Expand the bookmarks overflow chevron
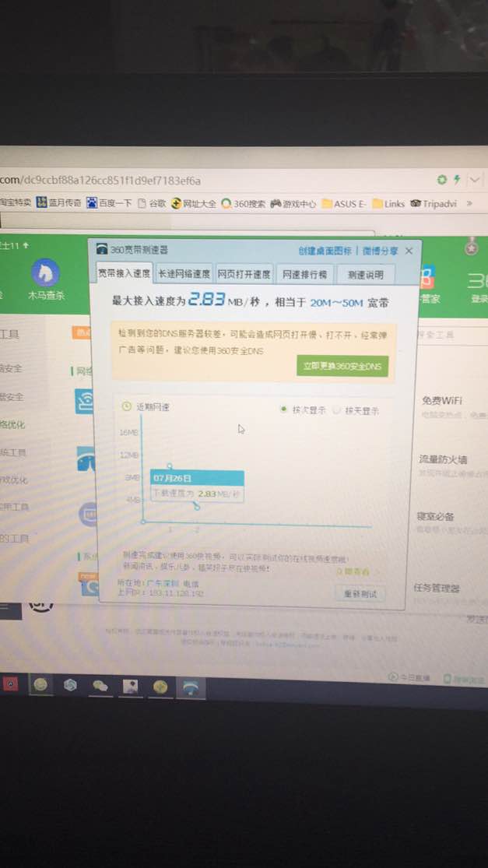This screenshot has width=488, height=868. coord(470,203)
